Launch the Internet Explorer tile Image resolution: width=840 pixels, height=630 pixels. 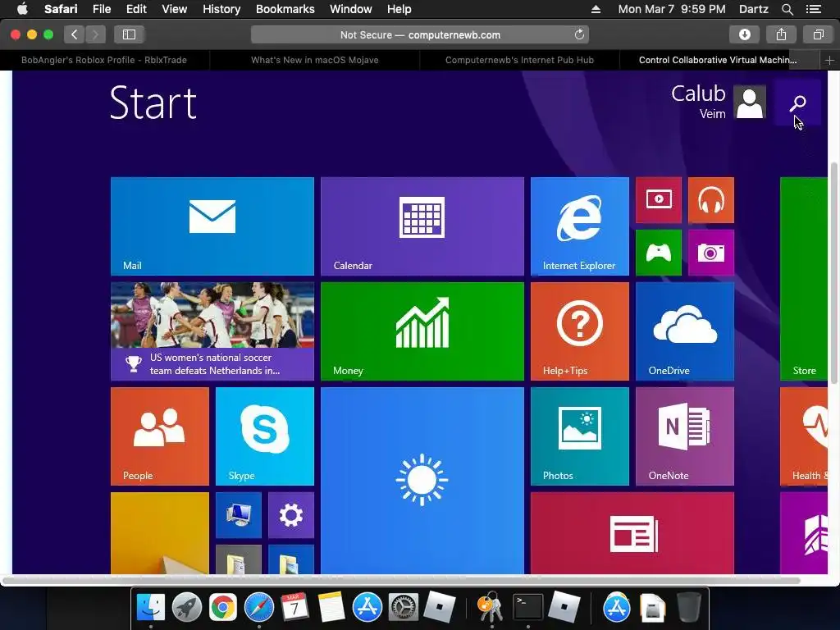(580, 226)
